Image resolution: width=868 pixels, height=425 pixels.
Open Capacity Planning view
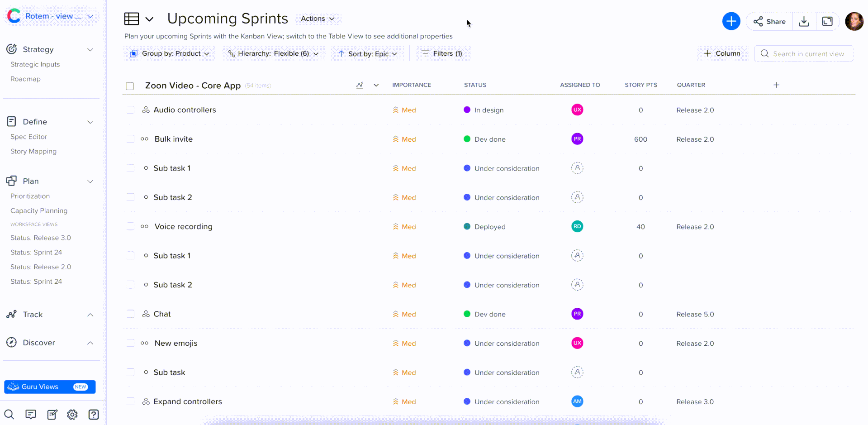click(39, 210)
